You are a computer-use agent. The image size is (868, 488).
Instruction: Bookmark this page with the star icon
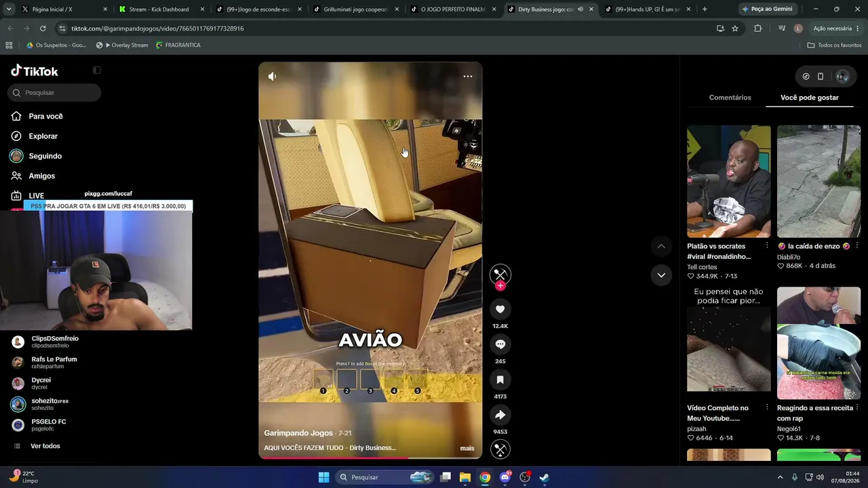[734, 28]
